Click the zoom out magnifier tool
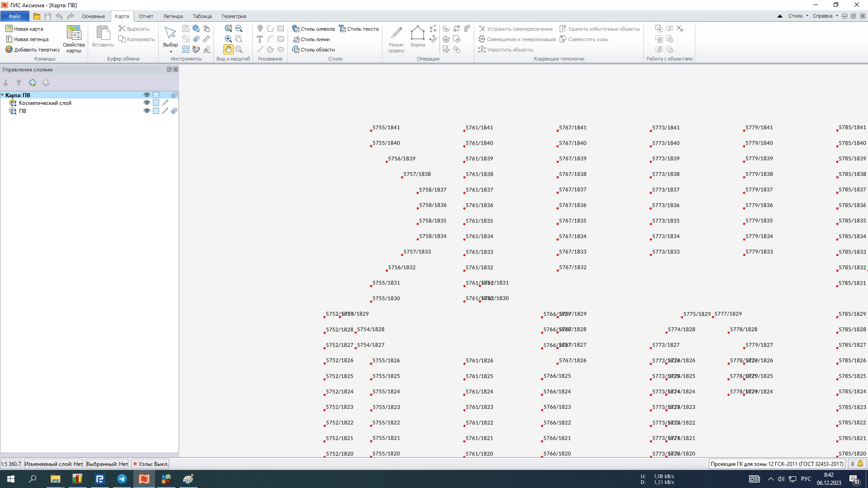The image size is (868, 488). (239, 28)
